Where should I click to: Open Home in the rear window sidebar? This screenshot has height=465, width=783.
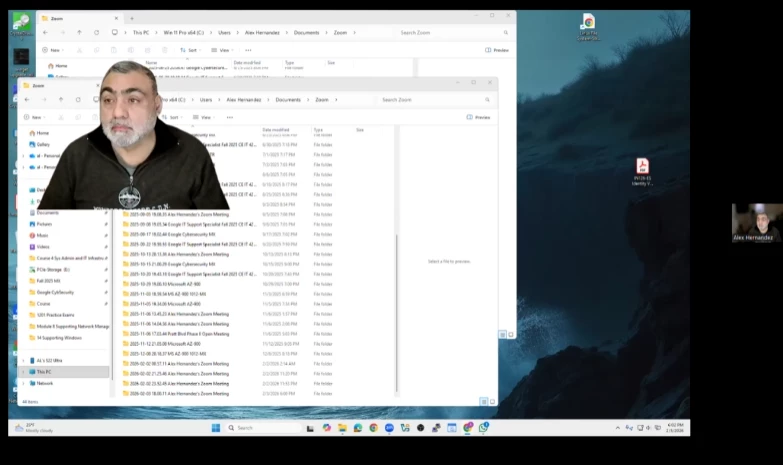pos(57,66)
